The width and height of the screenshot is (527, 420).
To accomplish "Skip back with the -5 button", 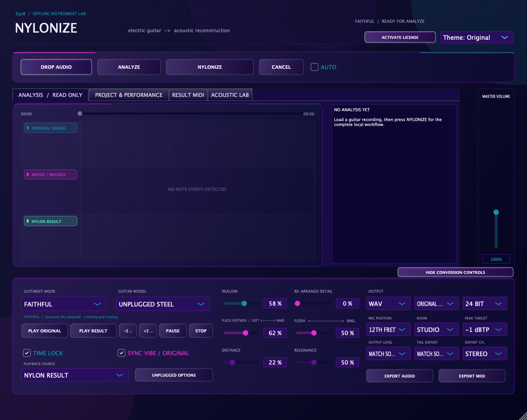I will click(x=128, y=331).
